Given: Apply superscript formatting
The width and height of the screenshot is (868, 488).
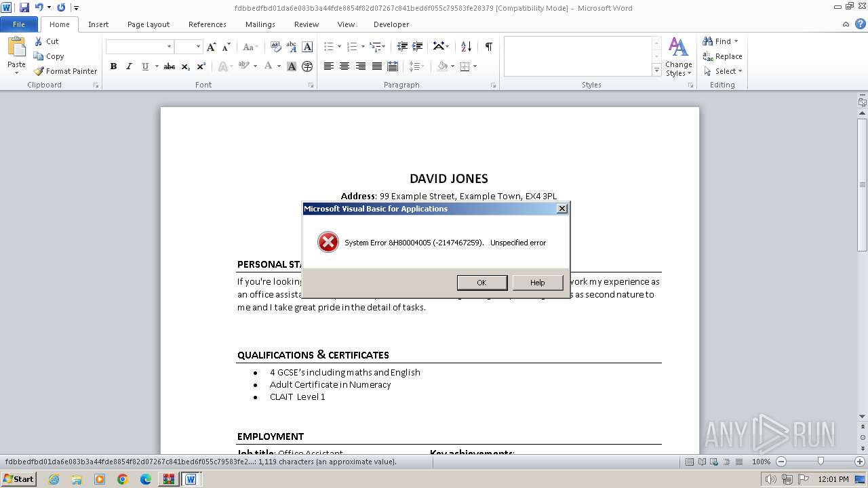Looking at the screenshot, I should pyautogui.click(x=201, y=66).
